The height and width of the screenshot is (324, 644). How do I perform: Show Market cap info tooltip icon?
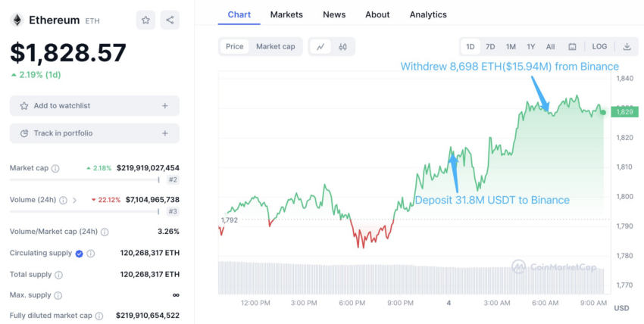pos(55,168)
